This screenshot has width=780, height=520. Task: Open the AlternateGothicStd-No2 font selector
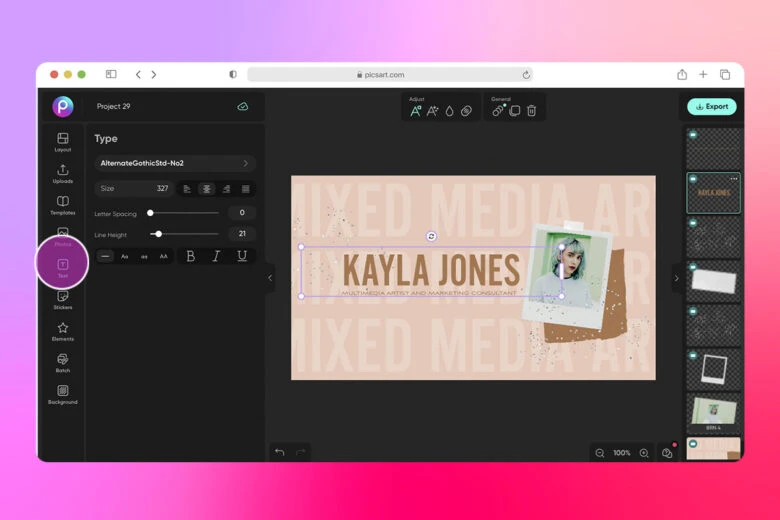175,163
